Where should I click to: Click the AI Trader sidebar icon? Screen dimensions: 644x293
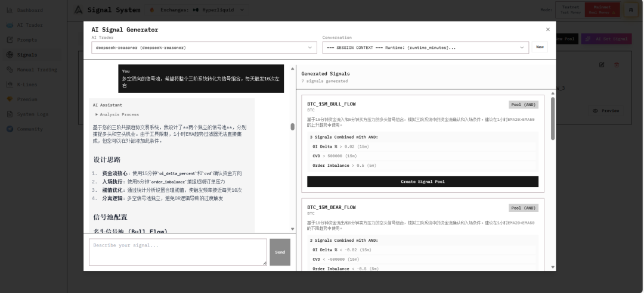[10, 25]
